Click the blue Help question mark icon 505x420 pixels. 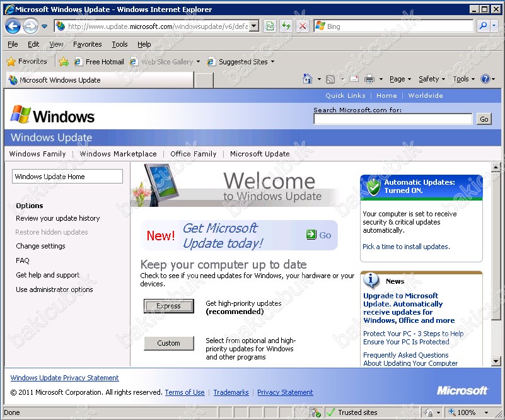click(x=485, y=79)
